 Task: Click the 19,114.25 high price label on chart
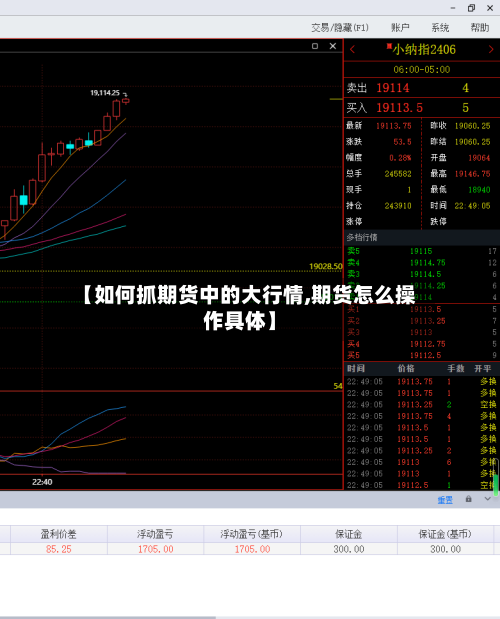pos(105,93)
